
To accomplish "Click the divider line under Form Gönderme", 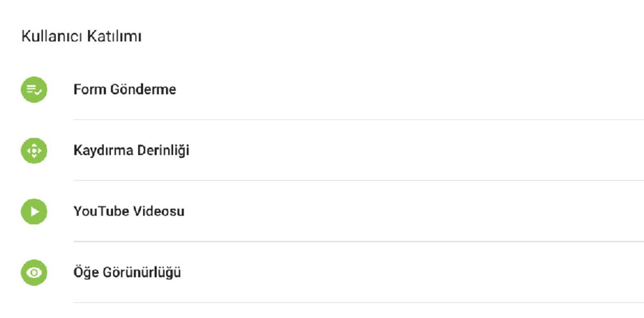I will pos(358,120).
